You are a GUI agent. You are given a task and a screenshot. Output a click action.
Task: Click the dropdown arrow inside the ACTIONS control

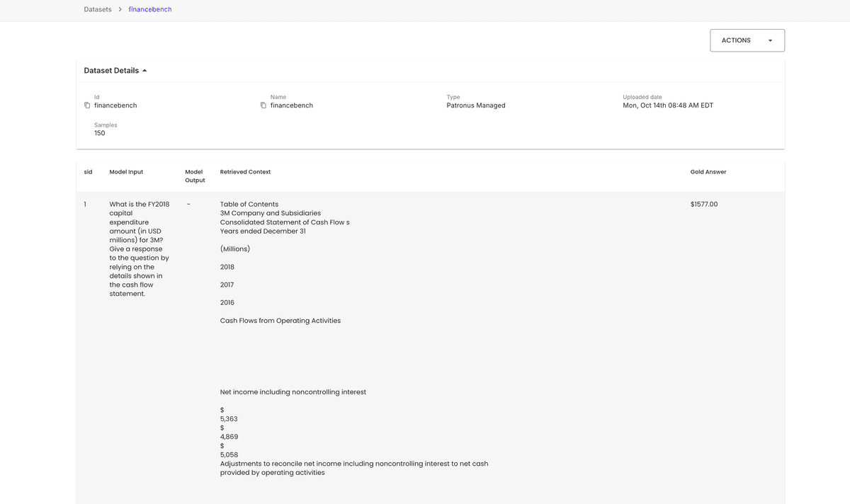770,40
